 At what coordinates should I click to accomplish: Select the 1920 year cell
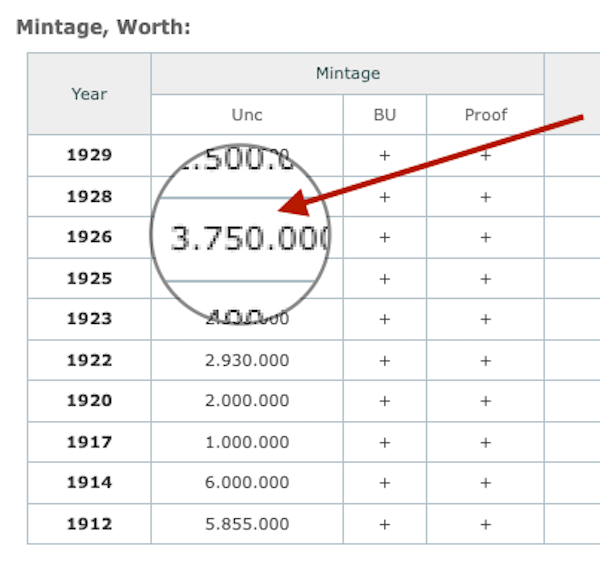tap(89, 401)
